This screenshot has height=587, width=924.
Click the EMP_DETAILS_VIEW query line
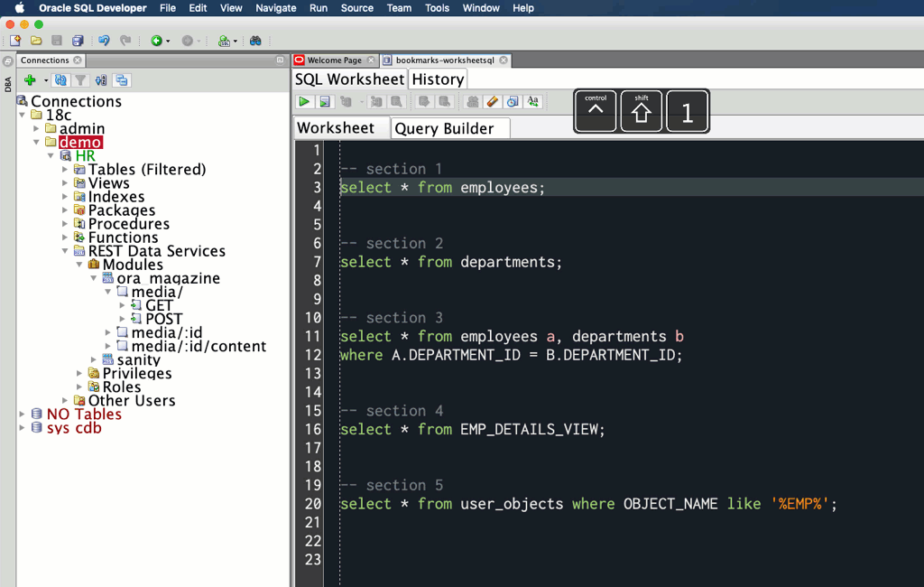[473, 430]
